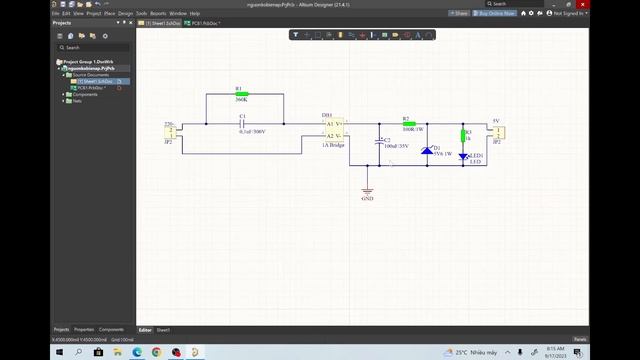640x360 pixels.
Task: Switch to the Components panel tab
Action: (x=111, y=329)
